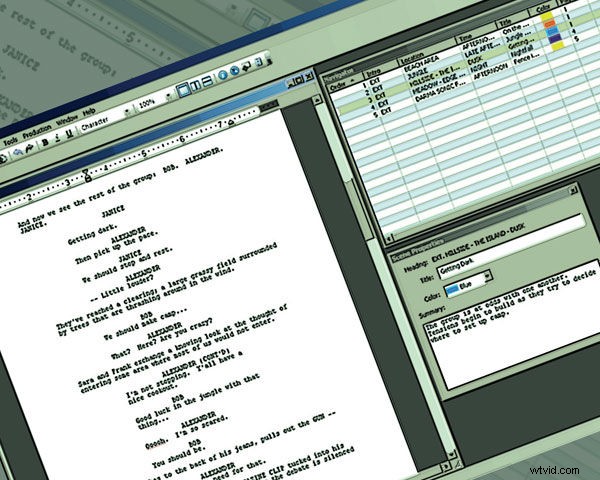
Task: Open the 100% zoom dropdown
Action: pos(169,96)
